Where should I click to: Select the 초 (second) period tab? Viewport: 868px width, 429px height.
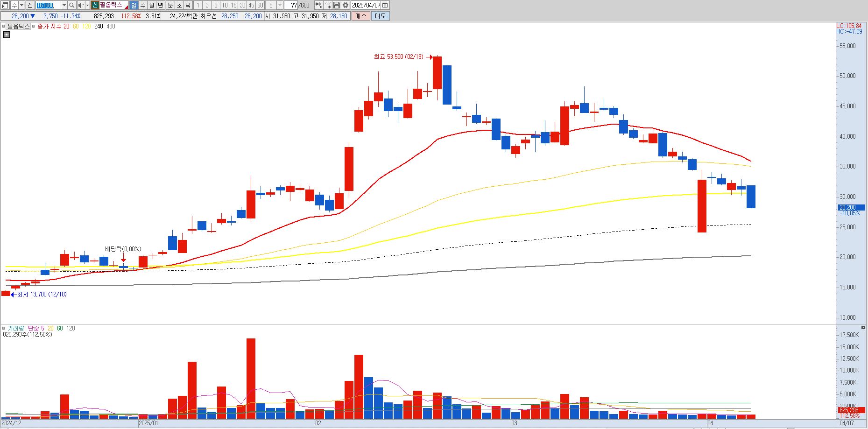coord(179,5)
